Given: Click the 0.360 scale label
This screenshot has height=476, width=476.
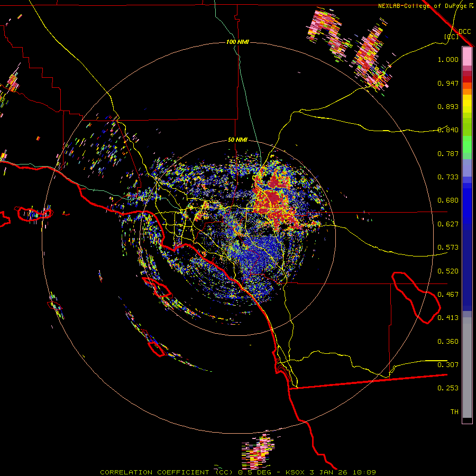Looking at the screenshot, I should tap(448, 342).
